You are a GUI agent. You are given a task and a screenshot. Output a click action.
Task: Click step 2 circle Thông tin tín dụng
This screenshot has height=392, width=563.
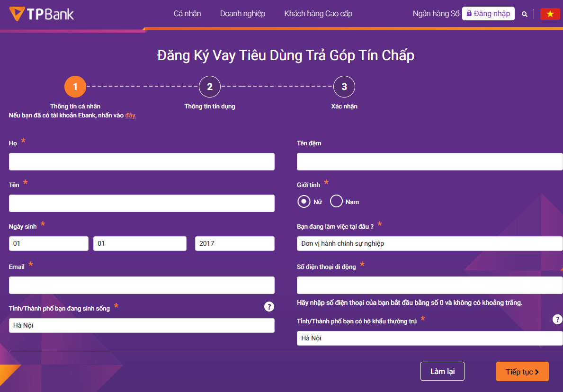(210, 87)
